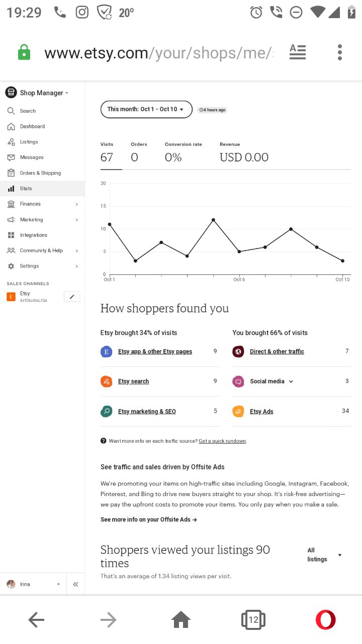Open browser reader mode icon
Viewport: 362px width, 644px height.
click(298, 52)
